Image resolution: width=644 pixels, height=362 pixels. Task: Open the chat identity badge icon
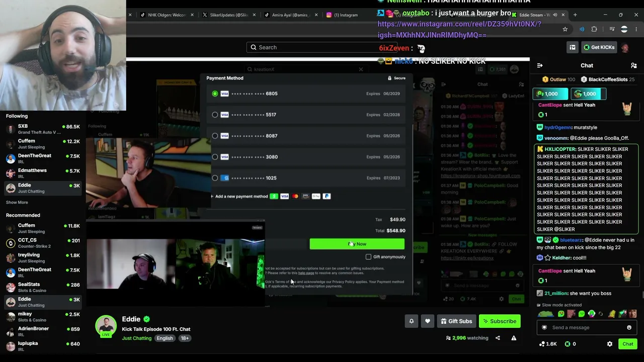click(544, 327)
